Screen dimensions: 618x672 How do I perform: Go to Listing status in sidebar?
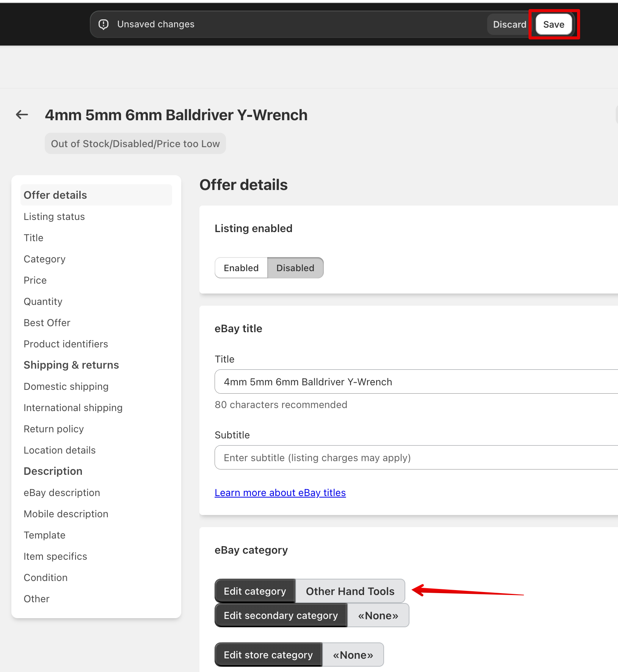click(54, 217)
